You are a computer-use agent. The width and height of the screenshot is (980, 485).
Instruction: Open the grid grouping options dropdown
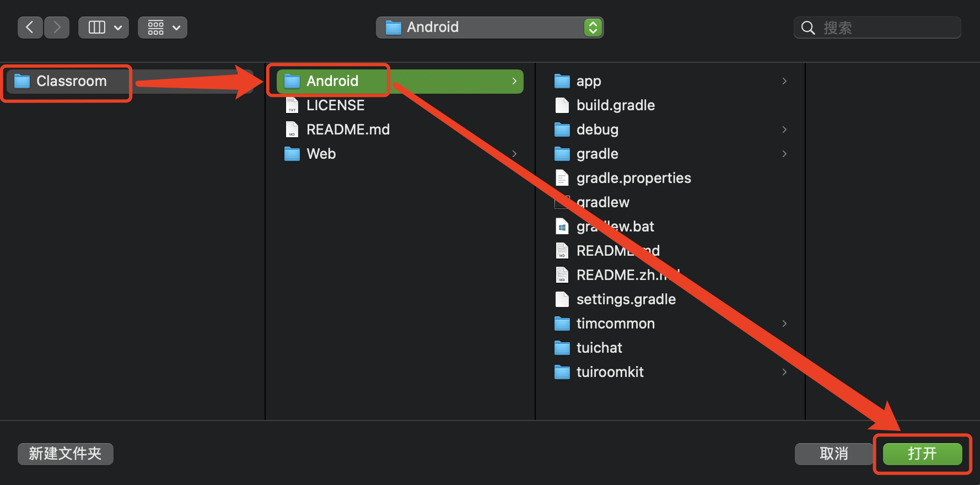pos(163,28)
